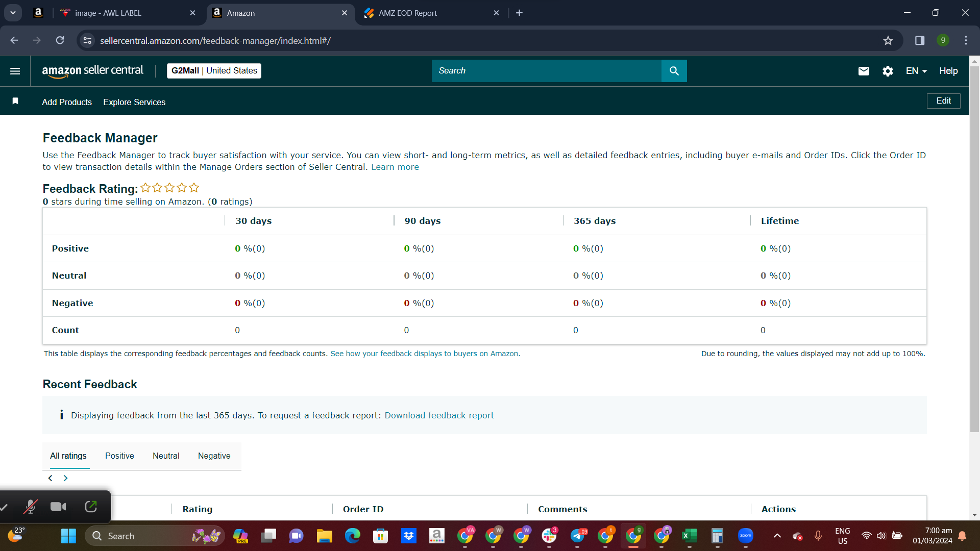Click the Amazon Seller Central logo
This screenshot has height=551, width=980.
coord(92,71)
